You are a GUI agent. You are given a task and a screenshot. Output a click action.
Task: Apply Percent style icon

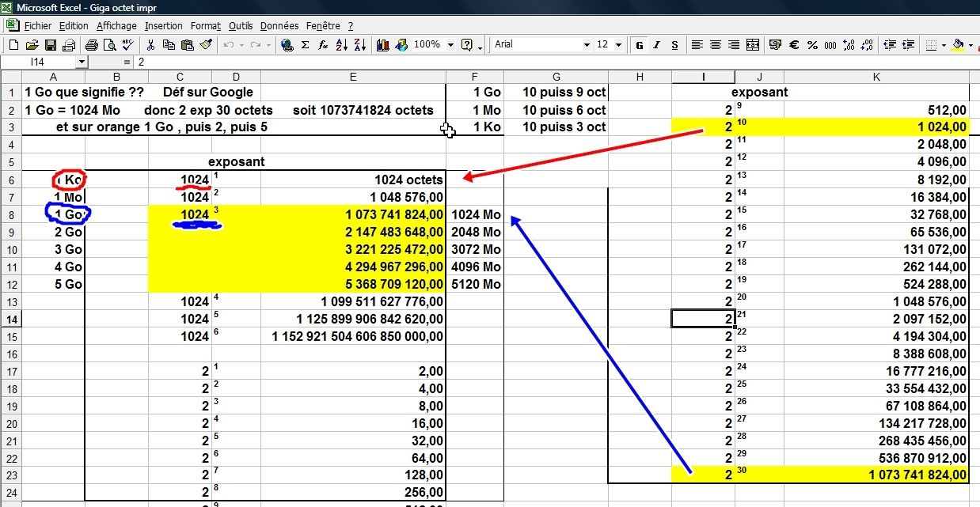pos(812,45)
